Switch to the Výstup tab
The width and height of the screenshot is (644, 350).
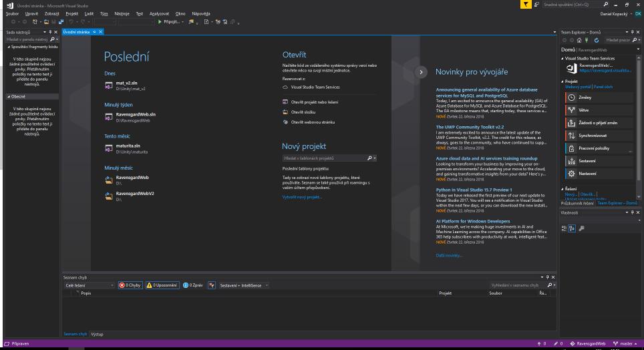tap(97, 335)
